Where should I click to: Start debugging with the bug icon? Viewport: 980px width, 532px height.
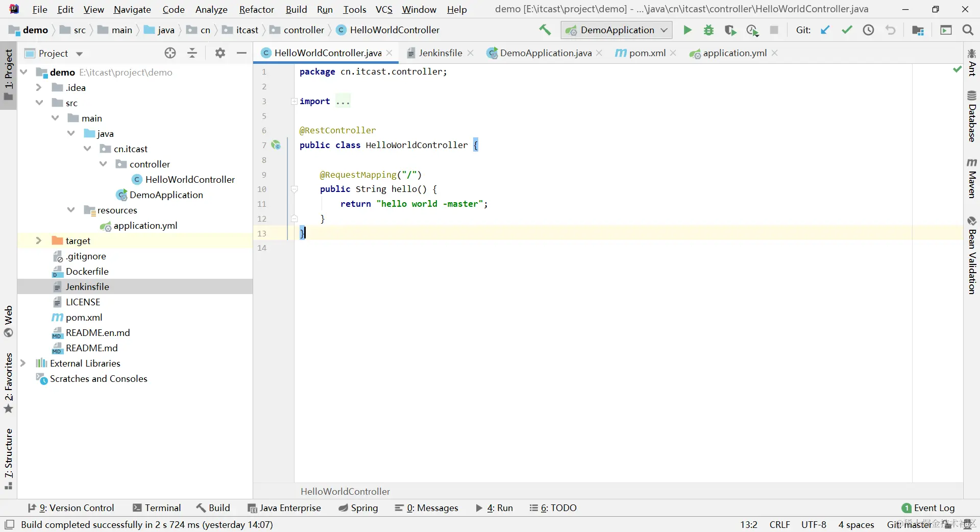tap(708, 30)
